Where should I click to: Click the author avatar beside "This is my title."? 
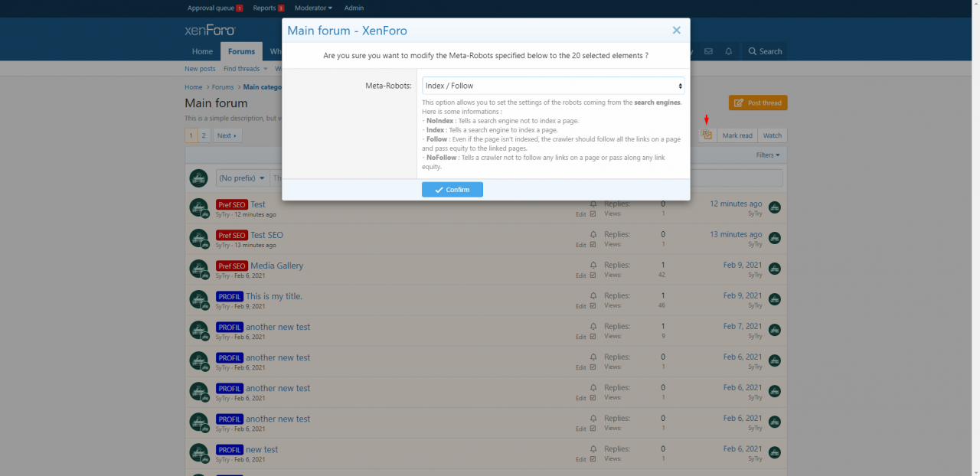[199, 300]
